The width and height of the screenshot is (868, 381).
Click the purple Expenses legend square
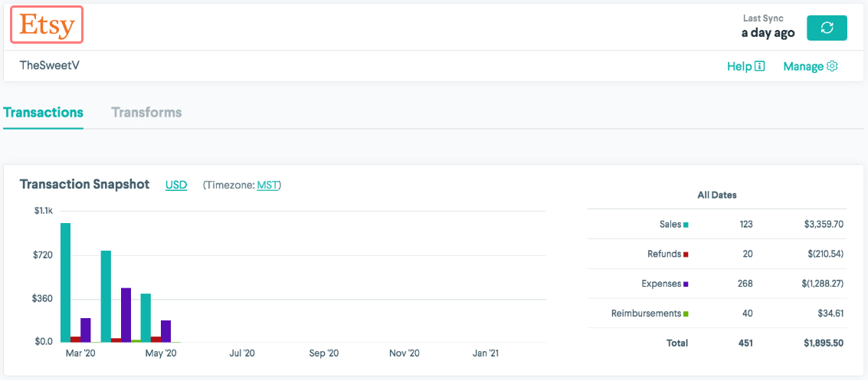pos(686,284)
